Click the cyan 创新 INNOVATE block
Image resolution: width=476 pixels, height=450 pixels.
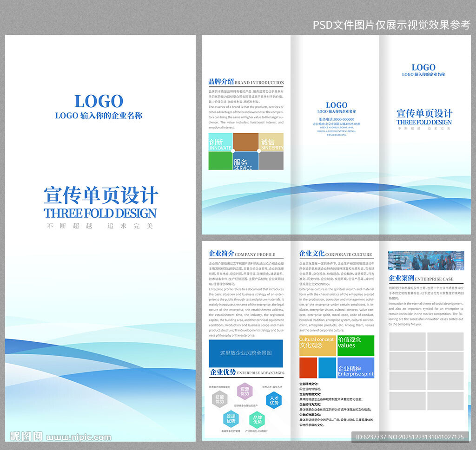tap(220, 142)
